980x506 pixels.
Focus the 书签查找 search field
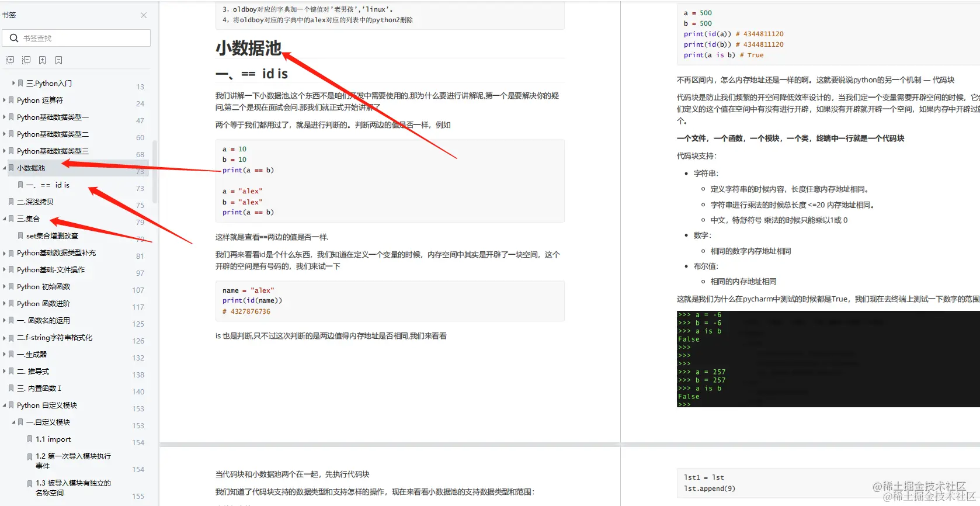pyautogui.click(x=77, y=38)
